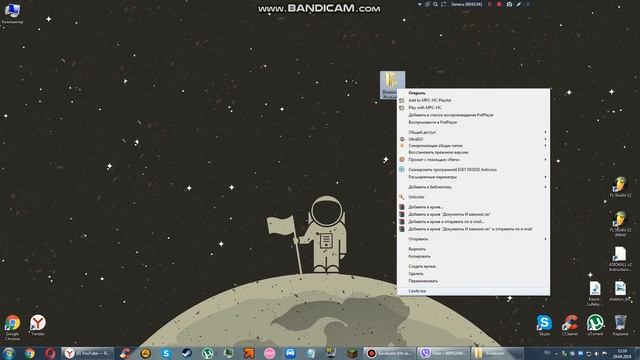Choose Добавить в архив и отправить по e-mail...

[473, 222]
